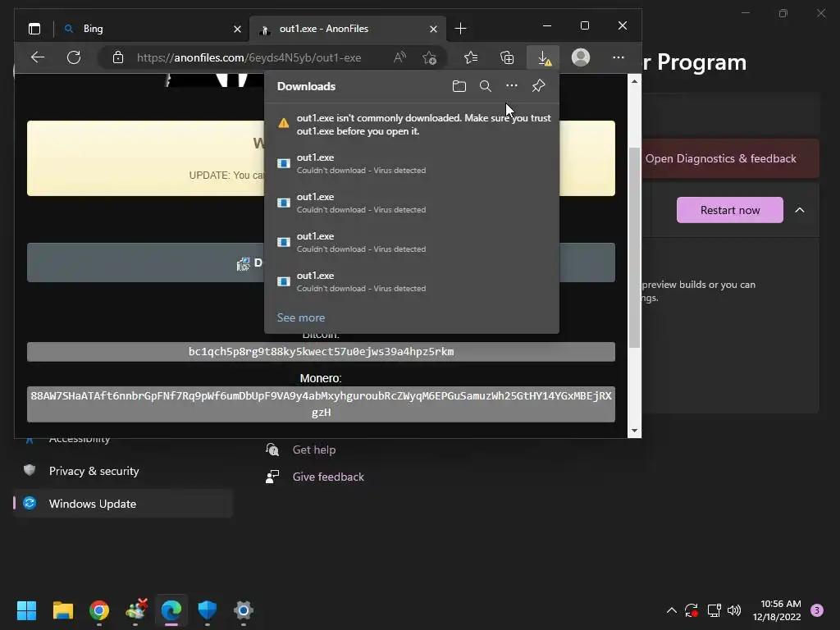Open Windows Security shield taskbar icon
This screenshot has height=630, width=840.
(208, 609)
